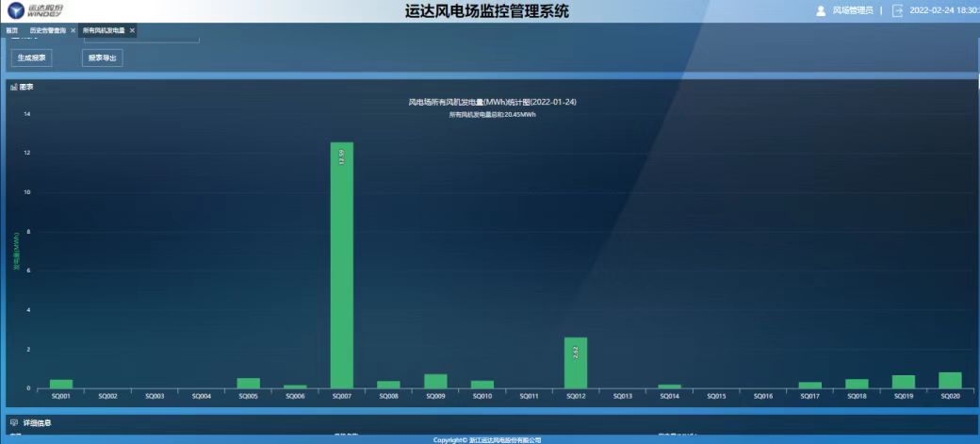Click the tallest bar for SQ007
980x444 pixels.
coord(341,264)
